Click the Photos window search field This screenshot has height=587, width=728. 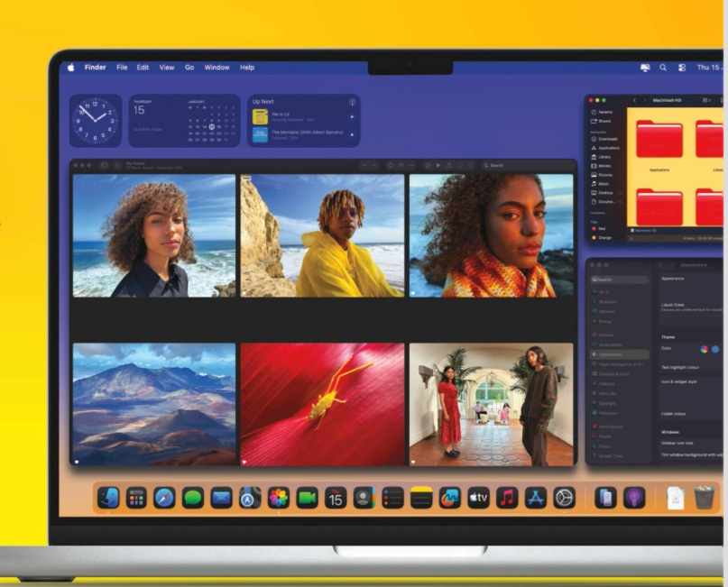pos(527,165)
